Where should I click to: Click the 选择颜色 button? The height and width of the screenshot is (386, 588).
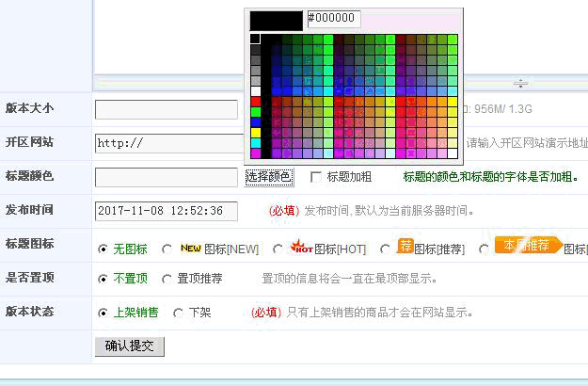269,177
